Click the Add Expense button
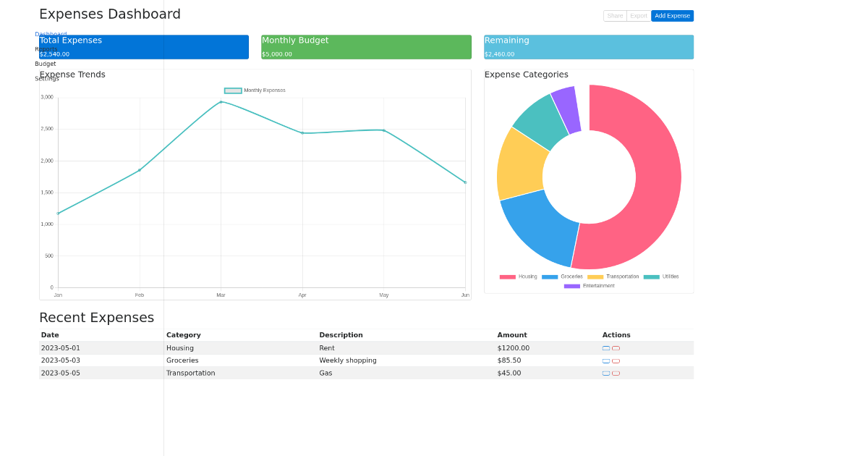The width and height of the screenshot is (868, 456). point(672,15)
